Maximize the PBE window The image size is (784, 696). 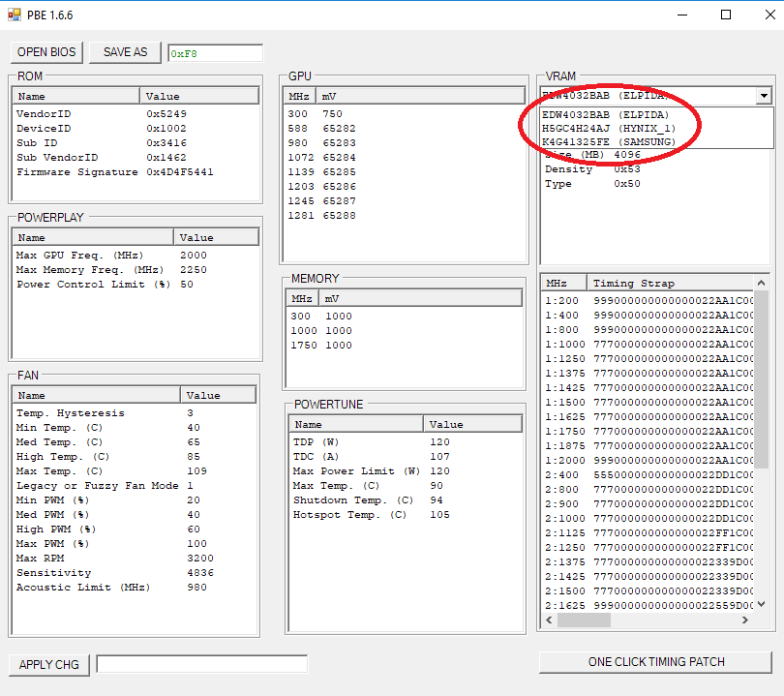coord(726,15)
